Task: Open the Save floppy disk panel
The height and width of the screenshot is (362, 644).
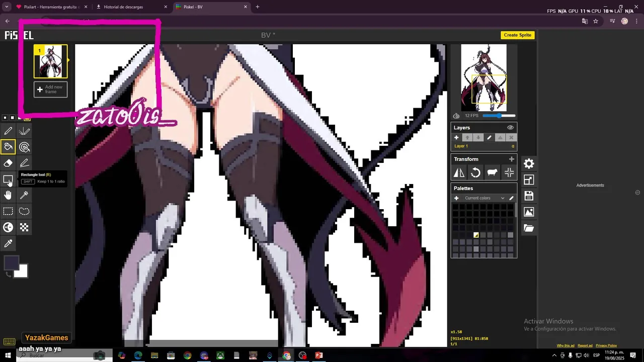Action: tap(529, 196)
